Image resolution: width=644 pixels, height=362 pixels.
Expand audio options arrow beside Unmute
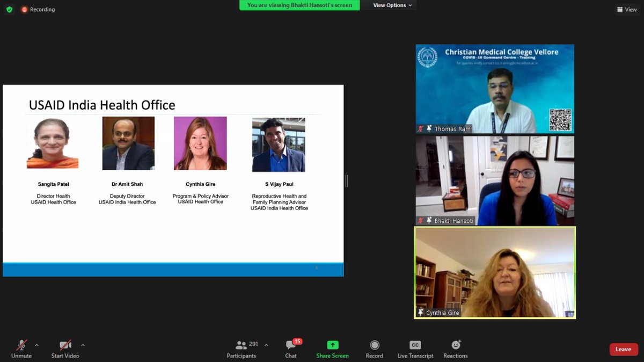pyautogui.click(x=36, y=345)
